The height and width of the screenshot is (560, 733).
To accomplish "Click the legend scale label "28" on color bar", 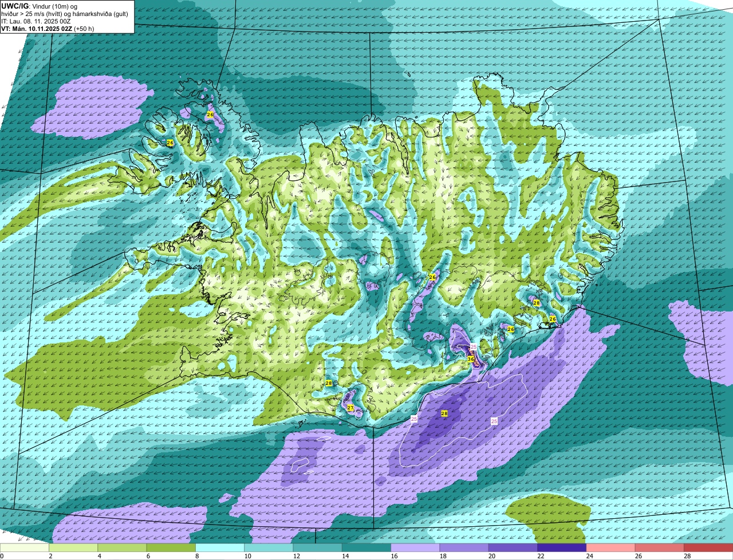I will (x=687, y=556).
